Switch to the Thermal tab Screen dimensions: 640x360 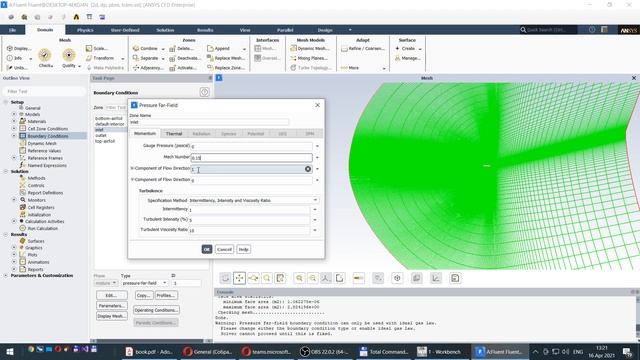[x=173, y=133]
